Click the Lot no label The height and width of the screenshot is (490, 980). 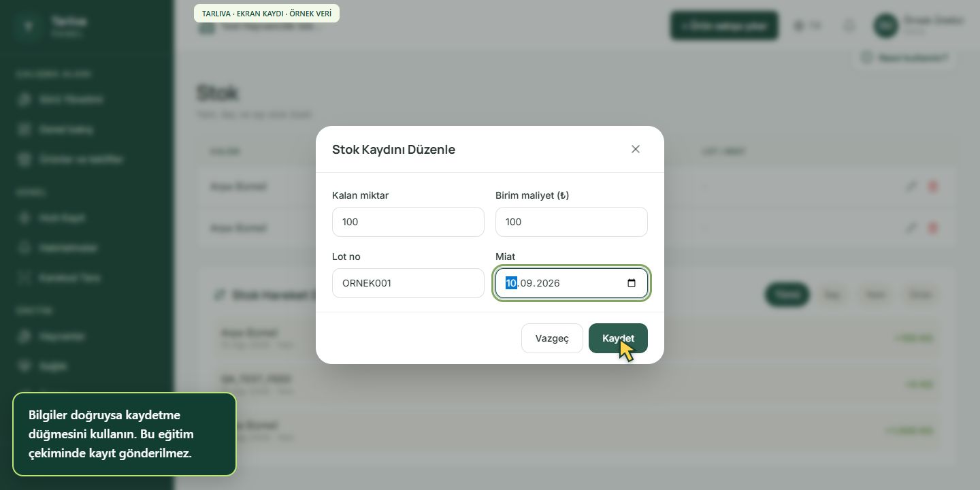pos(346,257)
